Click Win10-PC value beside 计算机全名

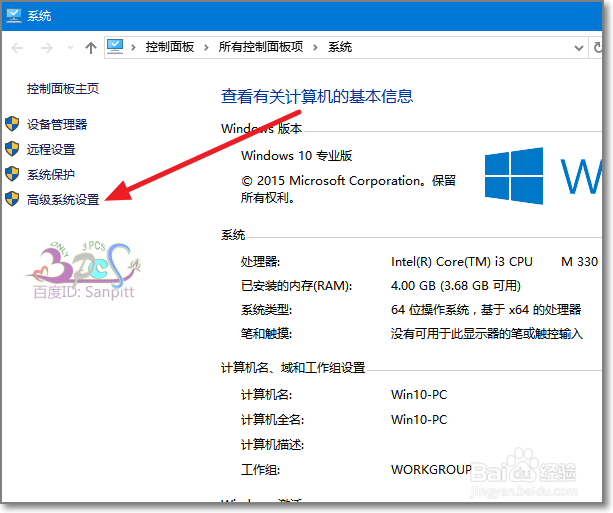419,420
